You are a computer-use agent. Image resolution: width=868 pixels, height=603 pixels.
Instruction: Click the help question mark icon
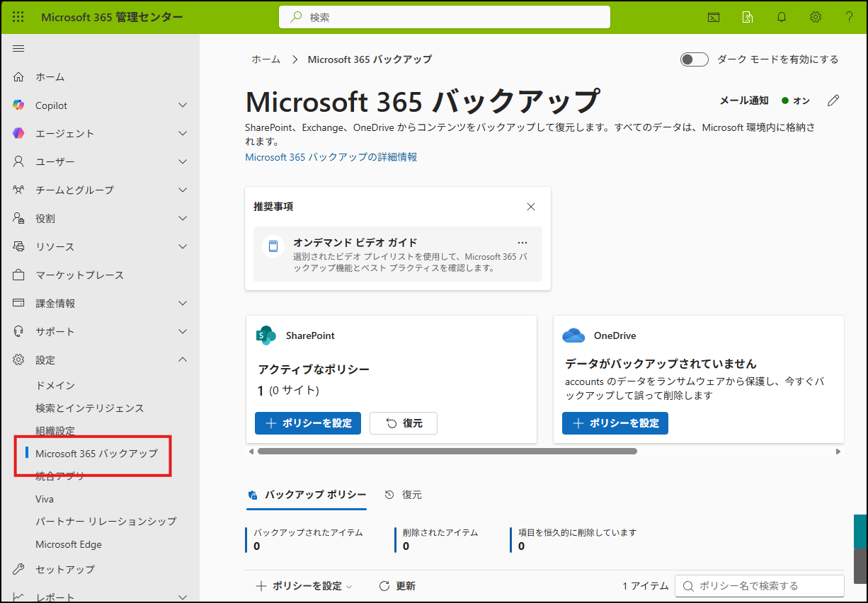(849, 17)
